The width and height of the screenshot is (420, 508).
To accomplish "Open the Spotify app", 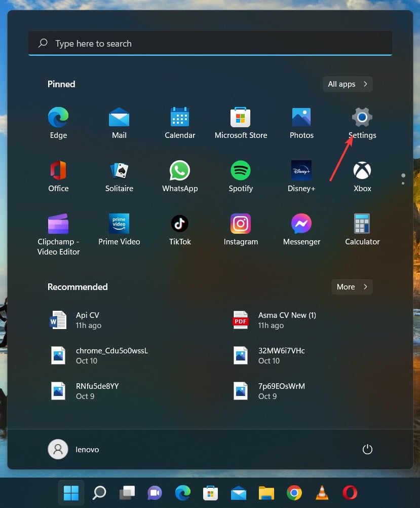I will tap(241, 176).
